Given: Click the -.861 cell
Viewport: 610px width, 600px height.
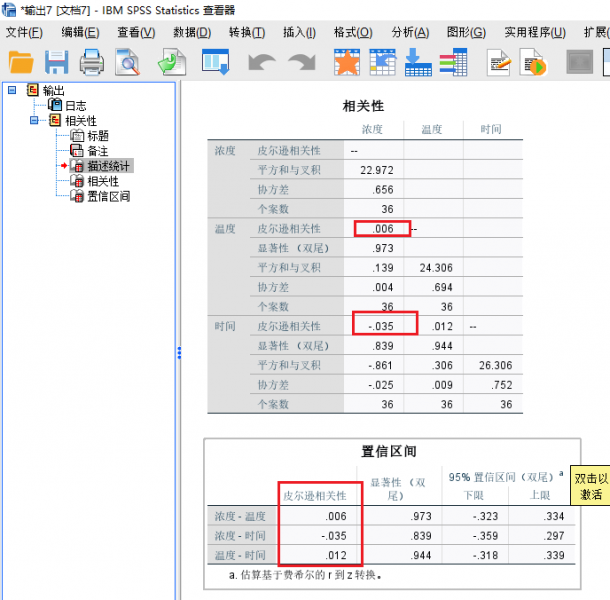Looking at the screenshot, I should (380, 365).
